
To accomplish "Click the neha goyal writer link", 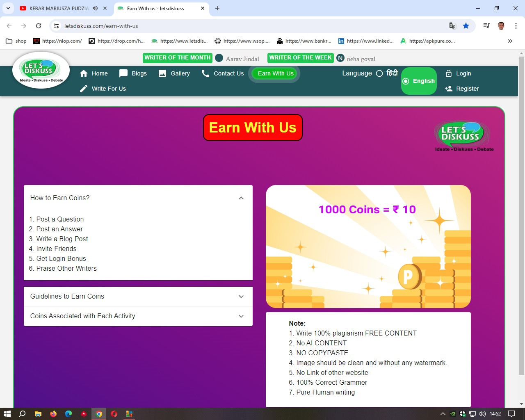I will (361, 59).
